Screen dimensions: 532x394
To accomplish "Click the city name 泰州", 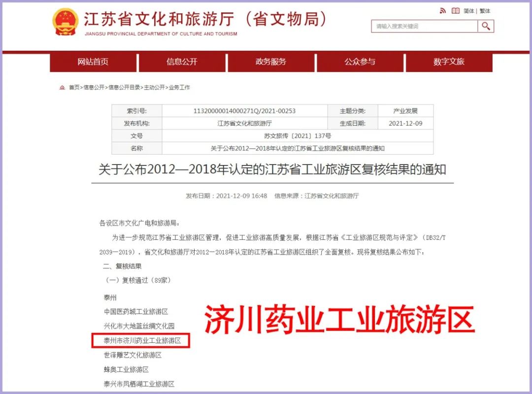I will (x=110, y=297).
